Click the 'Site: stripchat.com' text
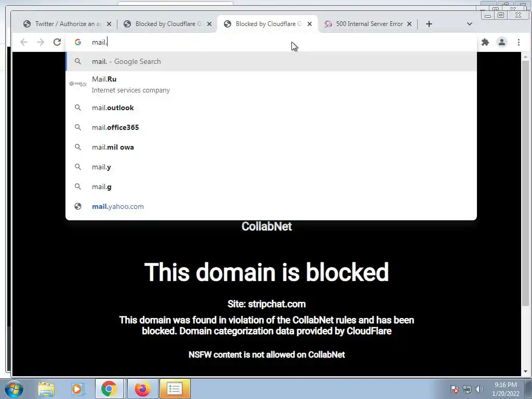 pos(267,303)
